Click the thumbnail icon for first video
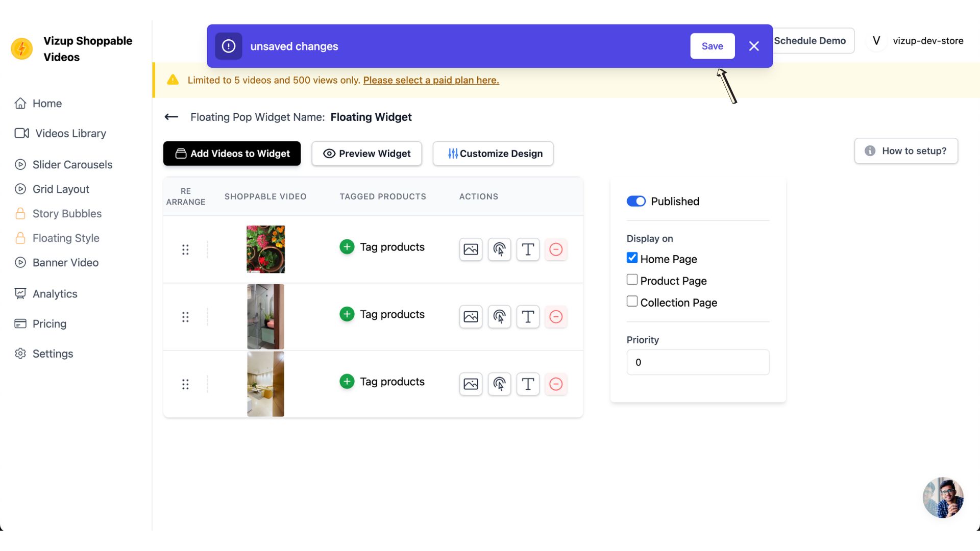Screen dimensions: 980x551 471,249
